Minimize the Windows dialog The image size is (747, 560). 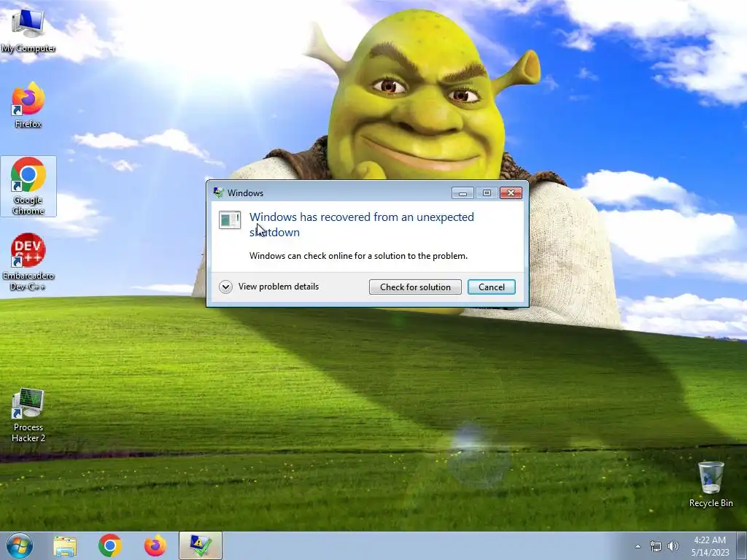(x=462, y=192)
